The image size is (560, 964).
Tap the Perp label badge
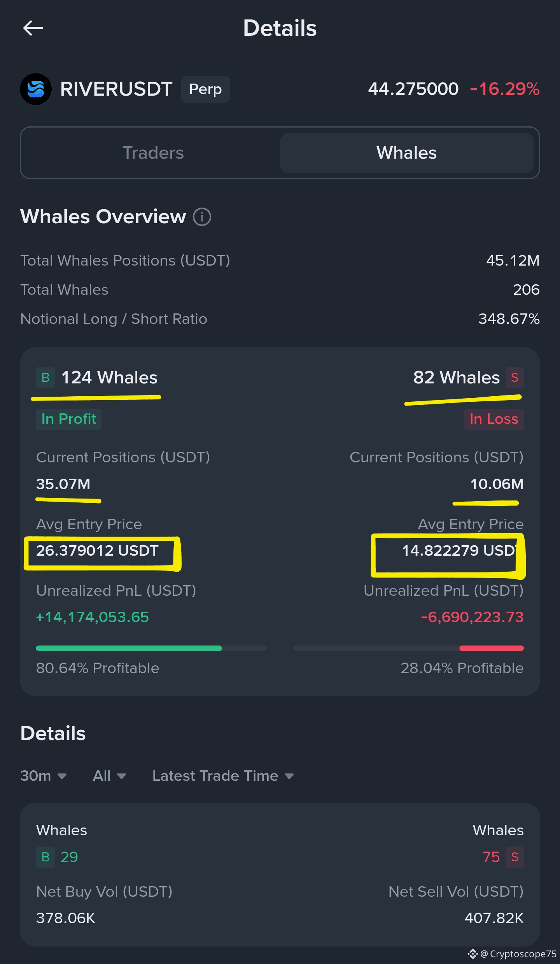[205, 89]
